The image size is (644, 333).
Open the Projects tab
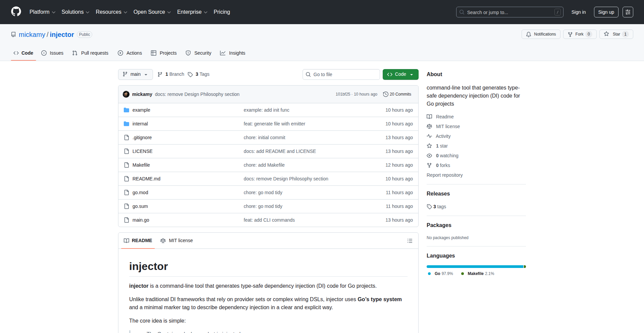tap(164, 53)
